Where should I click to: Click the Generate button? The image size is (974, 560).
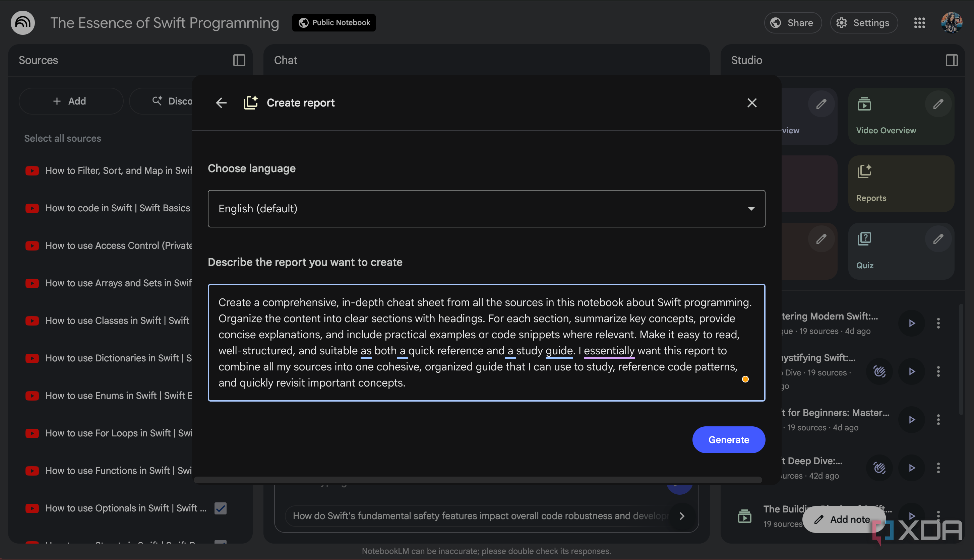pos(728,440)
